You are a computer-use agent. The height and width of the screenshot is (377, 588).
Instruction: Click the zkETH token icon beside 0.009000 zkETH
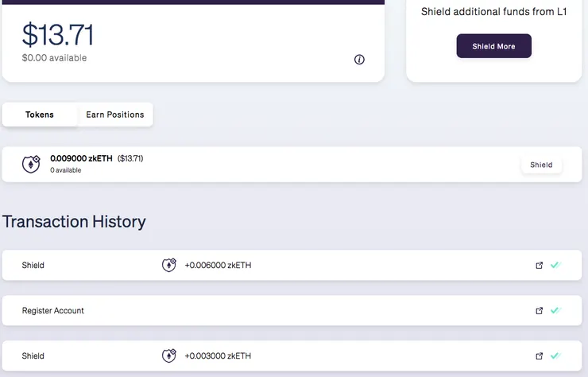pyautogui.click(x=31, y=165)
